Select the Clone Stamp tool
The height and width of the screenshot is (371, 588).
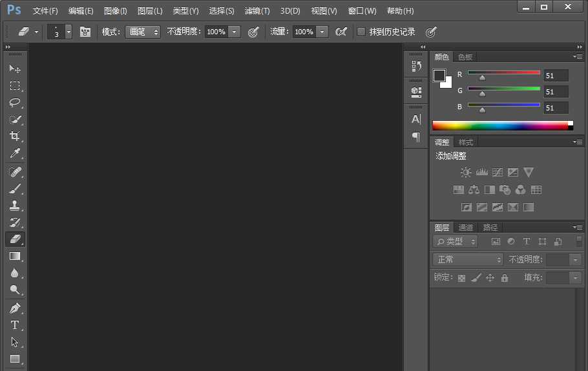[x=15, y=206]
